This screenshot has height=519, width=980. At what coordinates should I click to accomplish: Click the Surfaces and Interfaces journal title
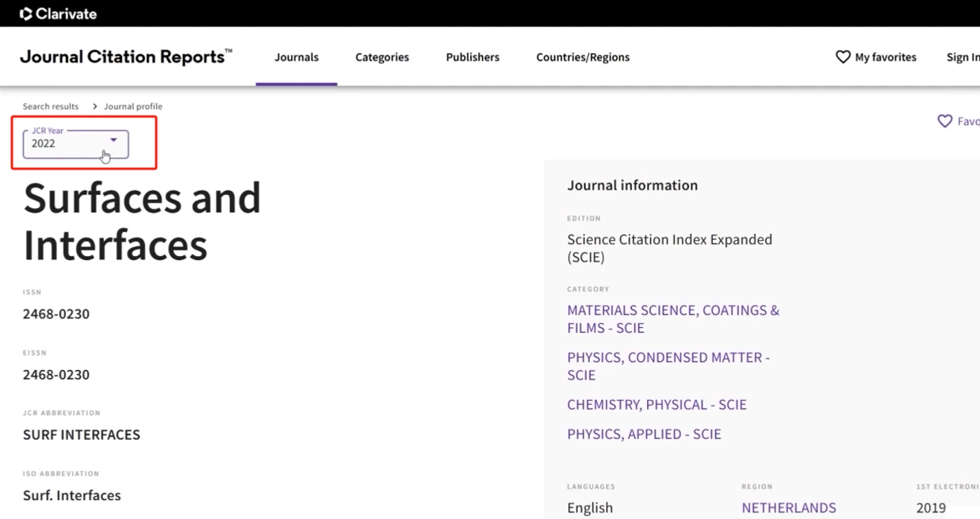142,220
